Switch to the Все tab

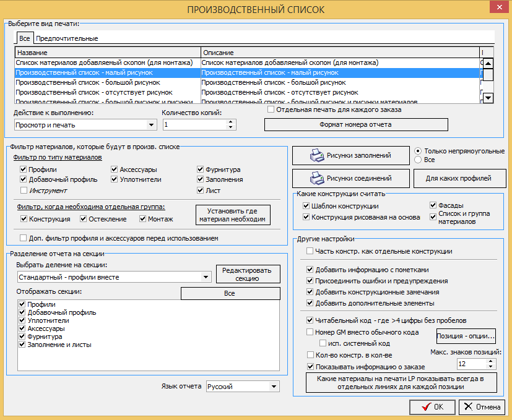[x=24, y=38]
